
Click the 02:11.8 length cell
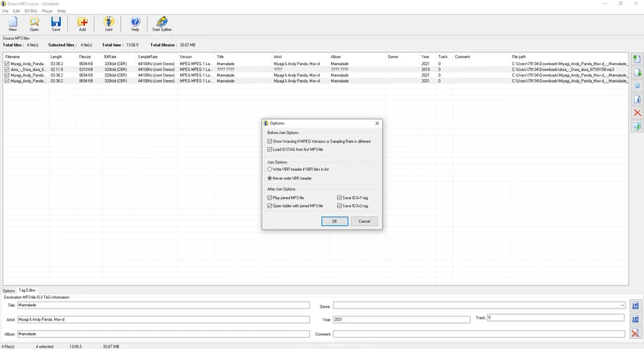pyautogui.click(x=56, y=70)
